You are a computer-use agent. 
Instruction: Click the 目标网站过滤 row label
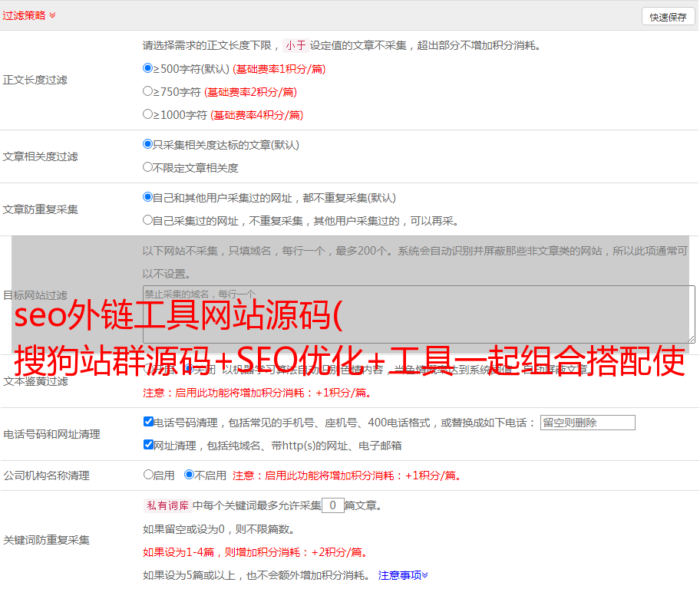point(35,295)
